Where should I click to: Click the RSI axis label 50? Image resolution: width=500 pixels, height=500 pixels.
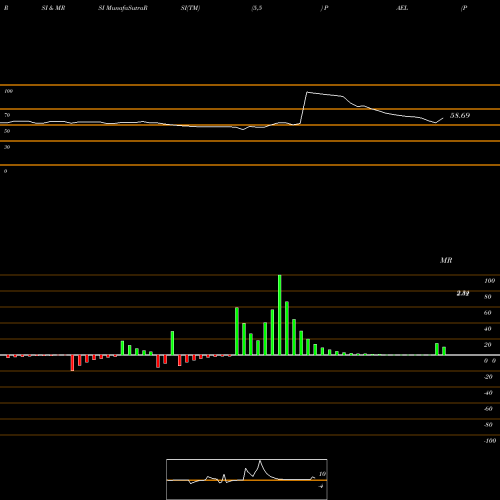point(7,131)
